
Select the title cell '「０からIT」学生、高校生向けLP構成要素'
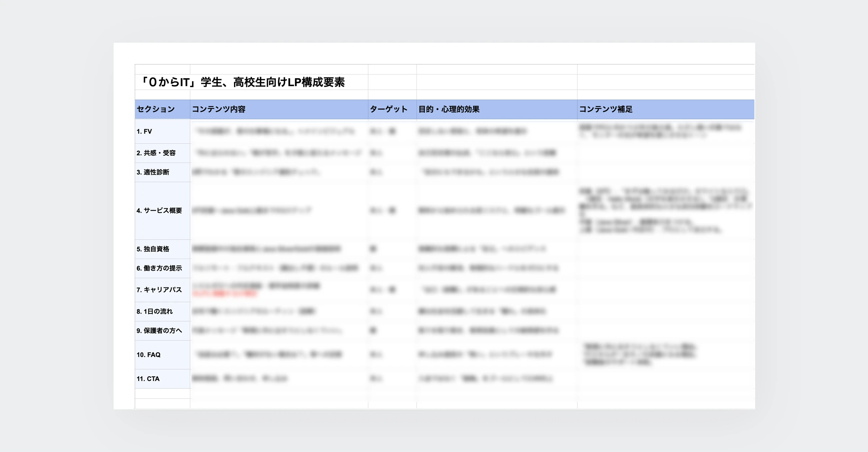point(252,82)
